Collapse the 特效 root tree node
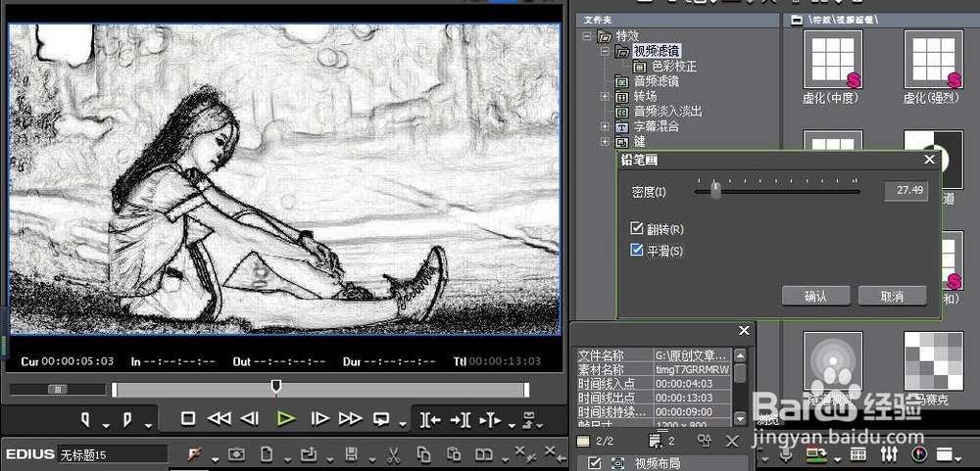The height and width of the screenshot is (471, 980). pos(586,36)
